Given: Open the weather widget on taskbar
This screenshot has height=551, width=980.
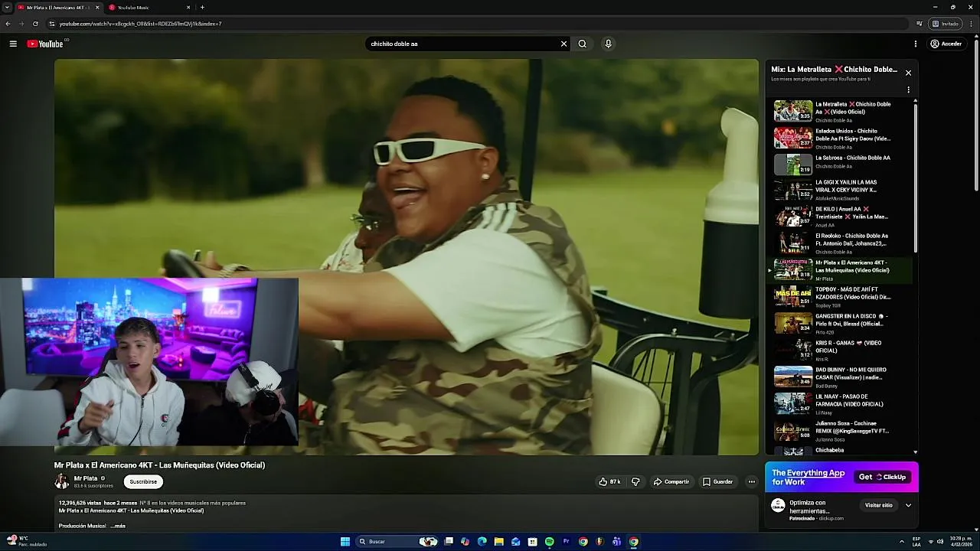Looking at the screenshot, I should coord(25,541).
